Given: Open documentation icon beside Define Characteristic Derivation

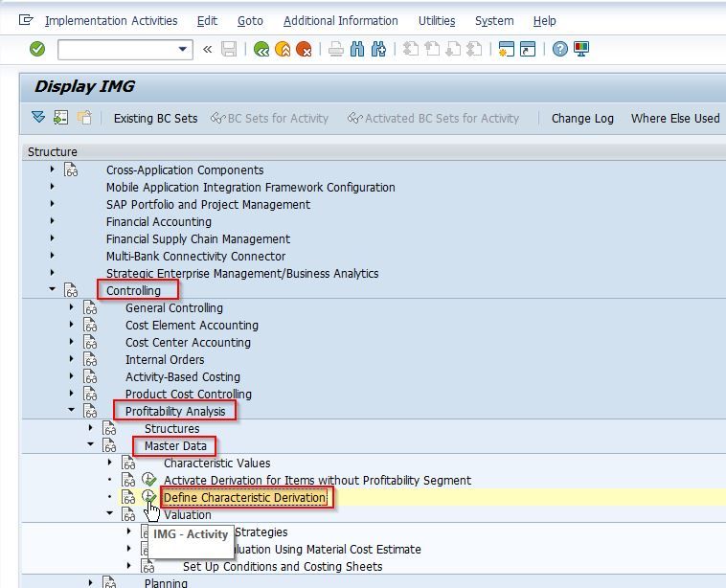Looking at the screenshot, I should click(128, 497).
